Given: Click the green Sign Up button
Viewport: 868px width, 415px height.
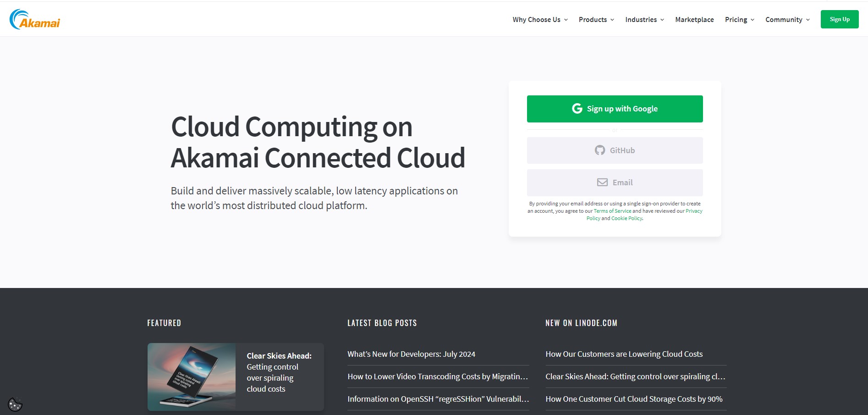Looking at the screenshot, I should pyautogui.click(x=840, y=19).
